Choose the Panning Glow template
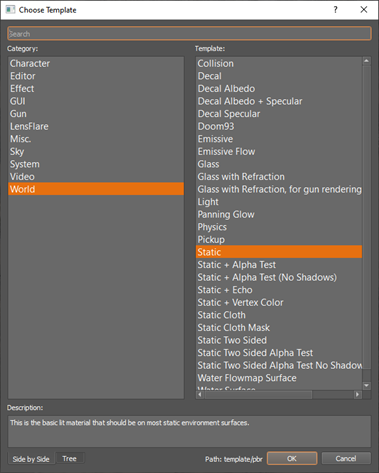 [279, 214]
